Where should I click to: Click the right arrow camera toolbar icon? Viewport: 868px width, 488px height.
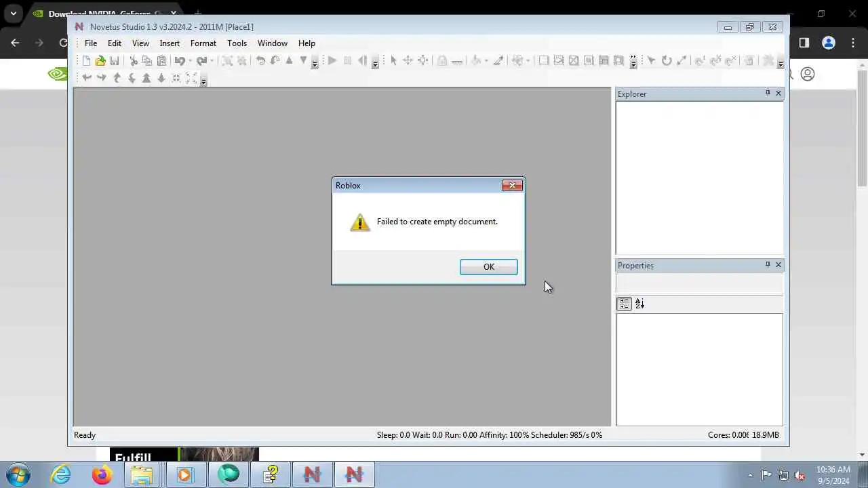click(x=102, y=78)
